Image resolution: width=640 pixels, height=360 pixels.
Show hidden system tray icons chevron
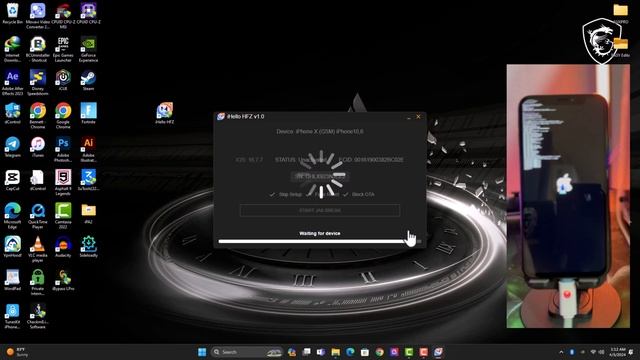click(x=561, y=352)
